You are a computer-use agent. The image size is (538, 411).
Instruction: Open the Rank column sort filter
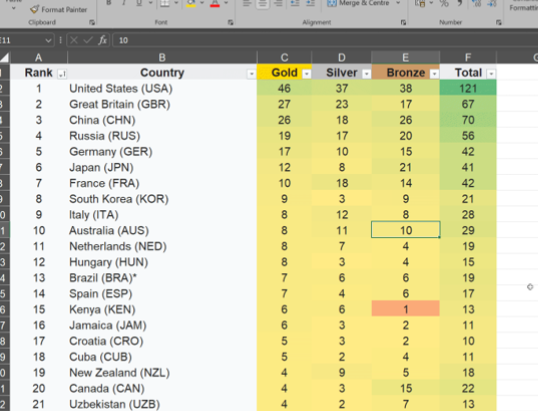tap(62, 74)
